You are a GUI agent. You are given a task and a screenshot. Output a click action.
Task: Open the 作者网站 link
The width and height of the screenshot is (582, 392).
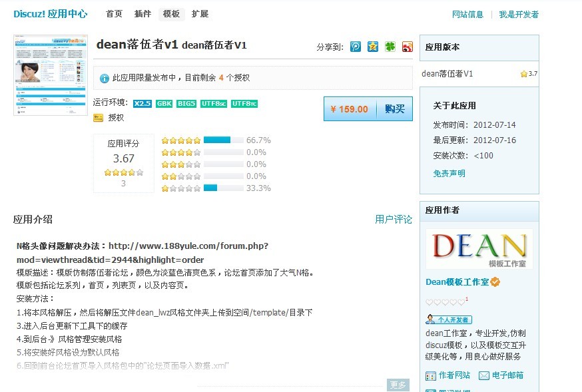pos(454,375)
